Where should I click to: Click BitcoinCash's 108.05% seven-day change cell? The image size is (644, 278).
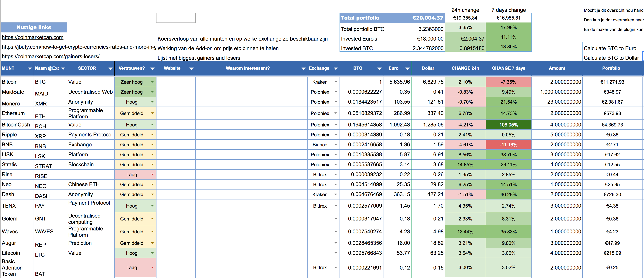pos(509,125)
